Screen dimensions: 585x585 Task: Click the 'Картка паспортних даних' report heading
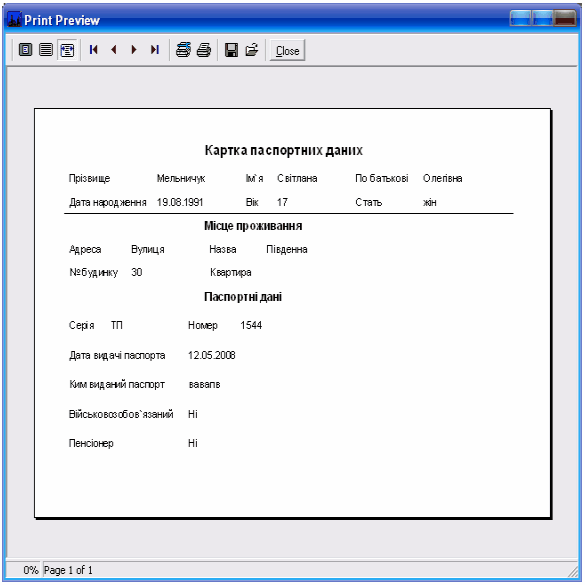click(x=284, y=150)
